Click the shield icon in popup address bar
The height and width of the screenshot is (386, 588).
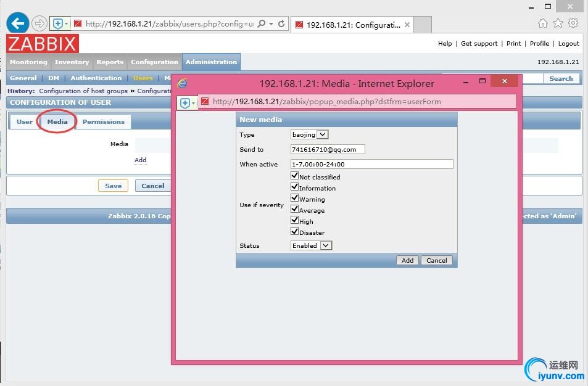coord(185,103)
